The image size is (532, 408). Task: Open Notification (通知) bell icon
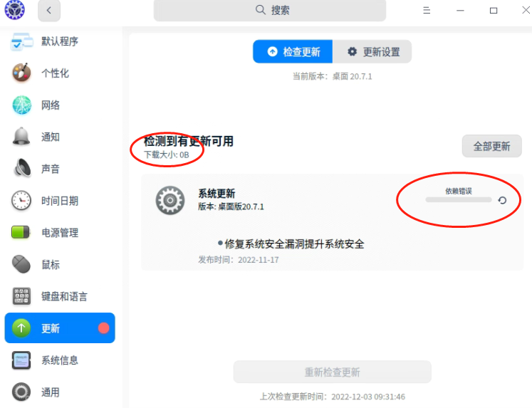click(21, 137)
